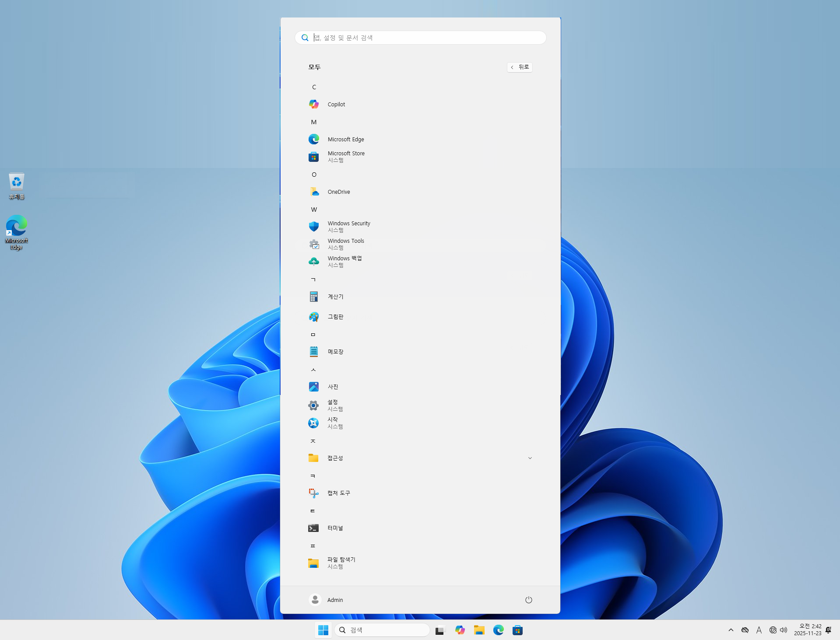Click the taskbar 검색 search box
The width and height of the screenshot is (840, 640).
(382, 630)
